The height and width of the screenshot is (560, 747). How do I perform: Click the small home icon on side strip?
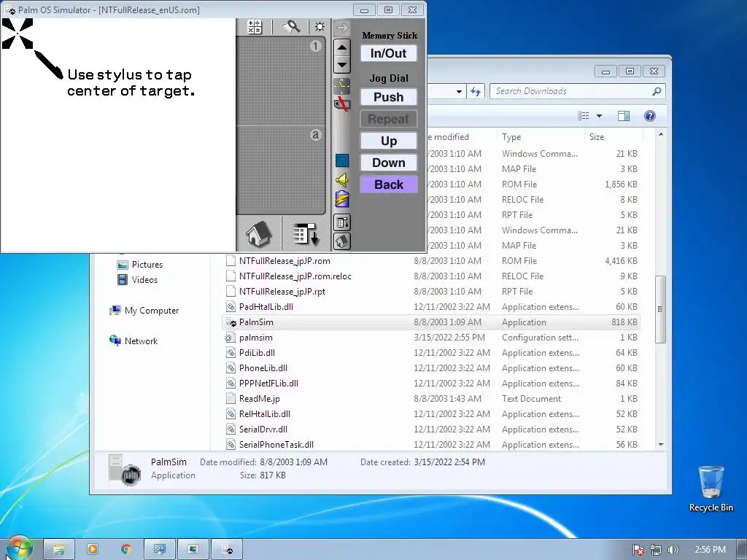tap(342, 241)
